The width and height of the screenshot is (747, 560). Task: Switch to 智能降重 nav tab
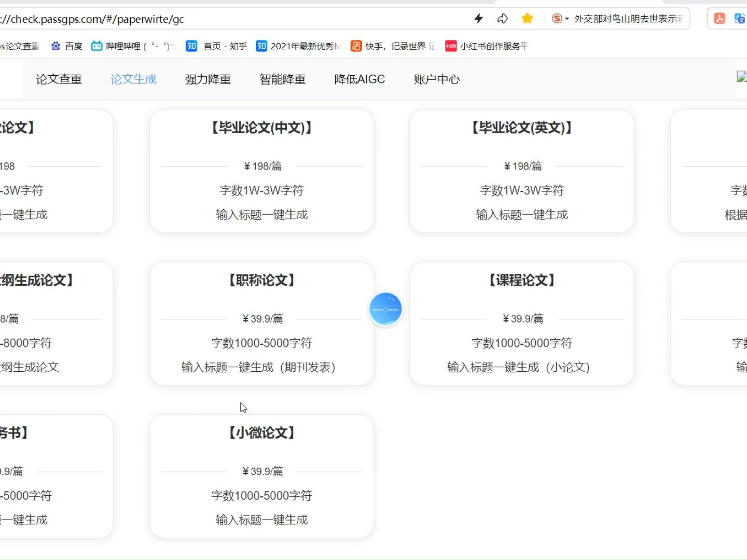pos(283,79)
